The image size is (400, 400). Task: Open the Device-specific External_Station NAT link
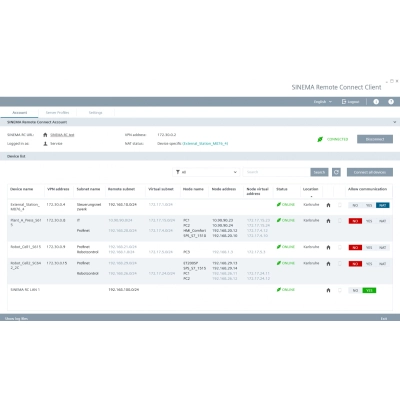pyautogui.click(x=205, y=144)
